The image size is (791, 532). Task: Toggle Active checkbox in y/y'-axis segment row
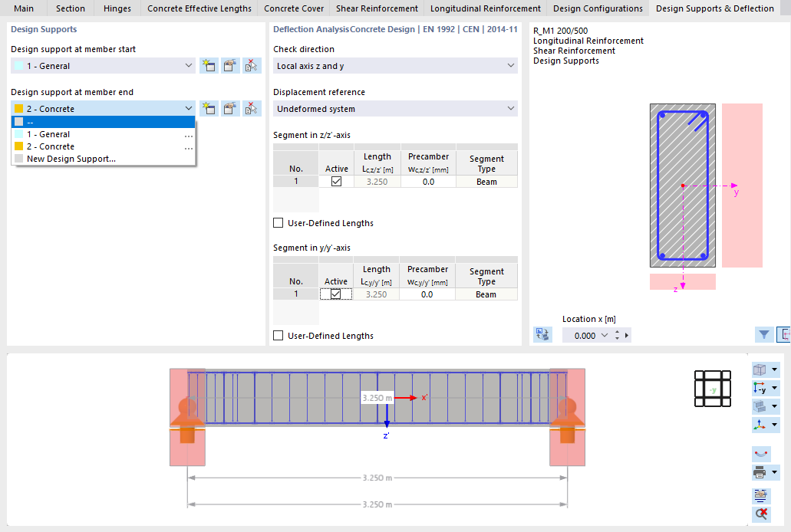[x=336, y=294]
